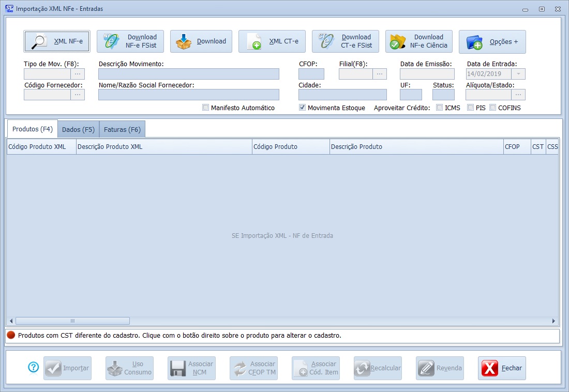
Task: Enable the Manifesto Automático checkbox
Action: [206, 108]
